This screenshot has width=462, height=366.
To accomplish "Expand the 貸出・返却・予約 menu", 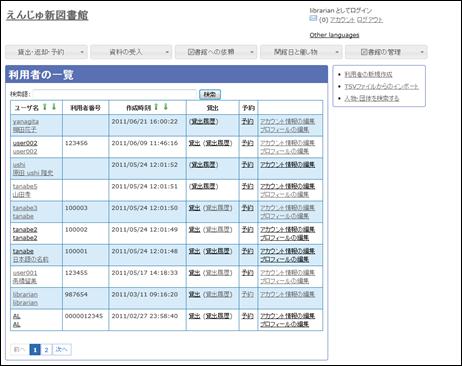I will coord(46,52).
